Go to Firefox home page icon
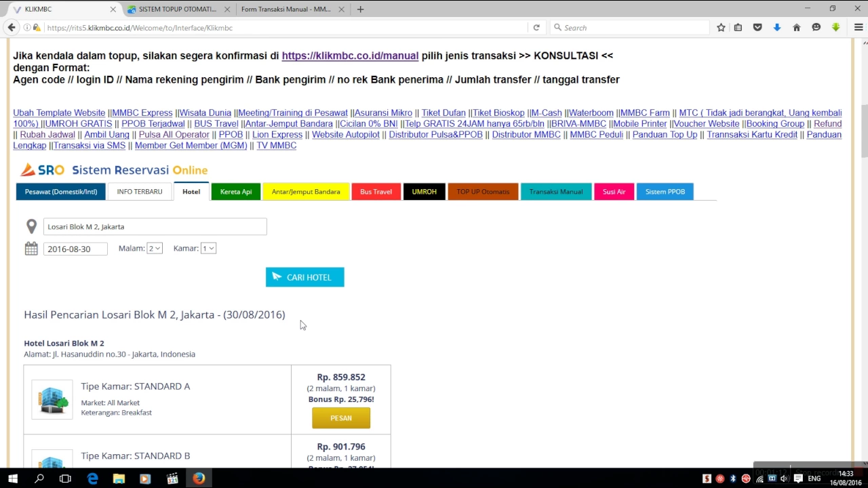 pos(797,28)
